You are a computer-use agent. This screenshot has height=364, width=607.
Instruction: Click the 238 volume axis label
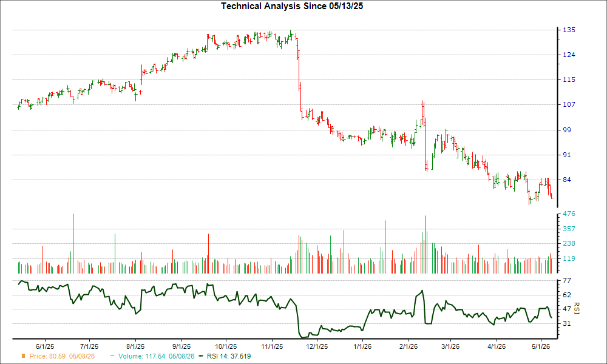569,244
